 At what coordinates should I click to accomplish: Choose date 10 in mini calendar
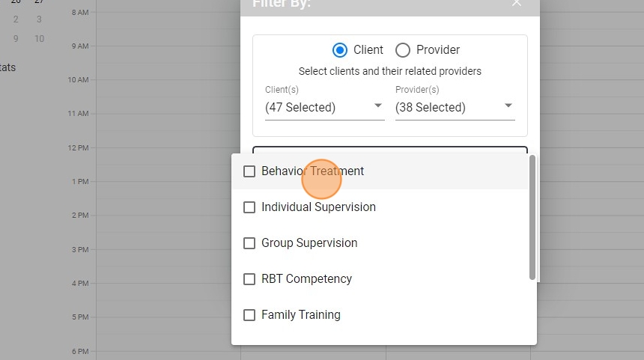[x=39, y=39]
